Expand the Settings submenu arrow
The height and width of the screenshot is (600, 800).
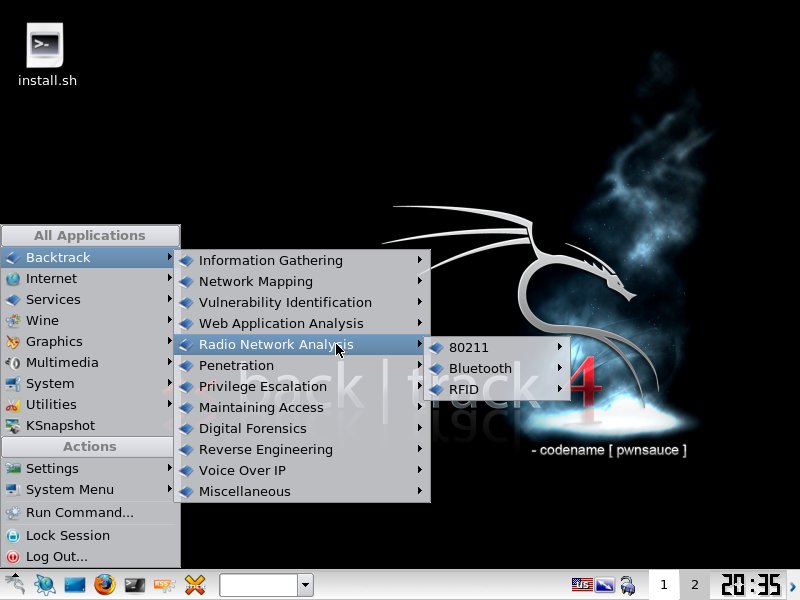point(169,467)
